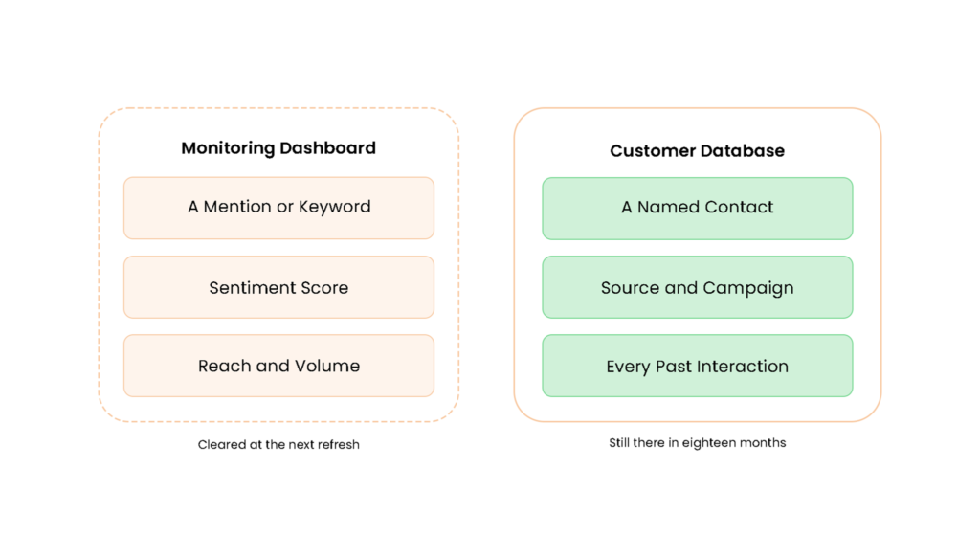Click the word Database in the right heading
Image resolution: width=980 pixels, height=558 pixels.
click(742, 150)
